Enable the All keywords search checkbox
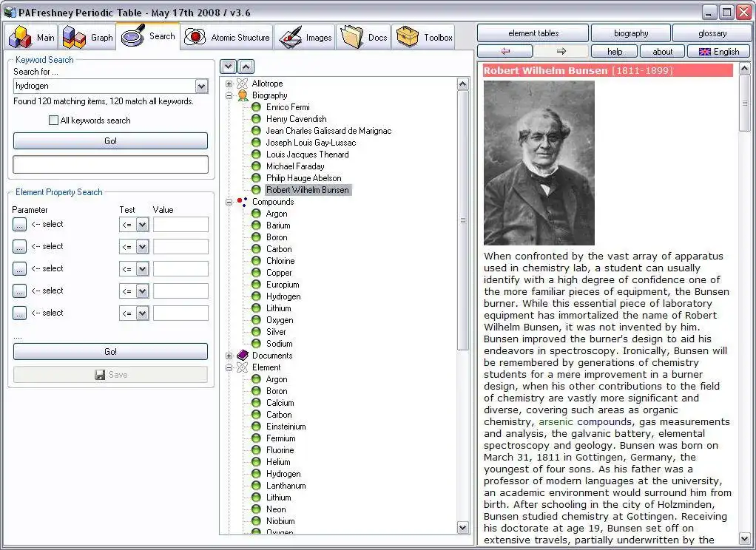756x550 pixels. click(53, 120)
